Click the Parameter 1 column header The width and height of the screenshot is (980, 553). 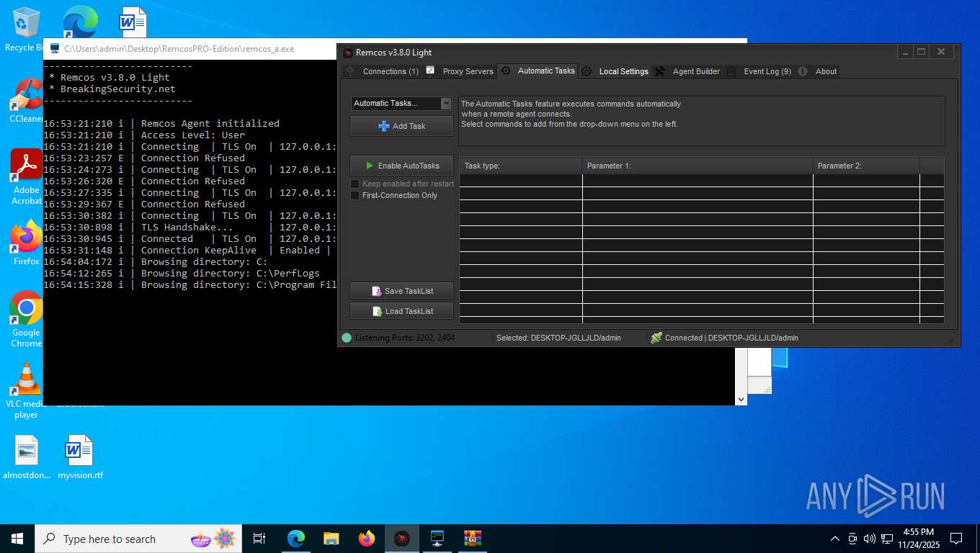[698, 166]
